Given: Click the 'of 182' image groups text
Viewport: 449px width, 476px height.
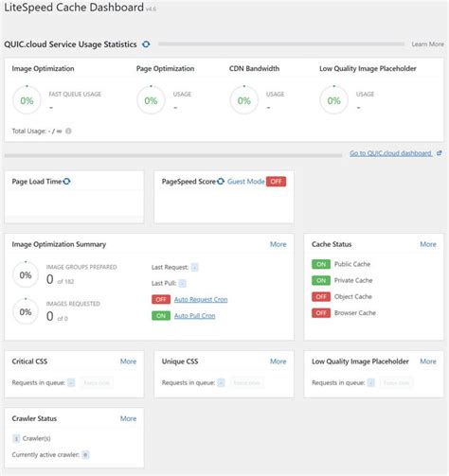Looking at the screenshot, I should (65, 281).
